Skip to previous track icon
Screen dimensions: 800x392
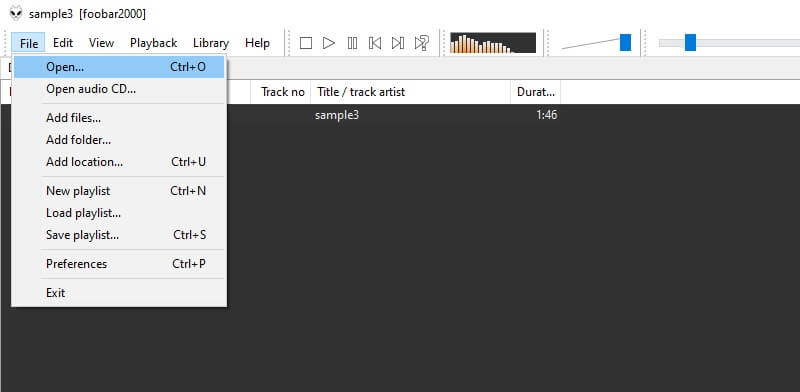pos(375,43)
